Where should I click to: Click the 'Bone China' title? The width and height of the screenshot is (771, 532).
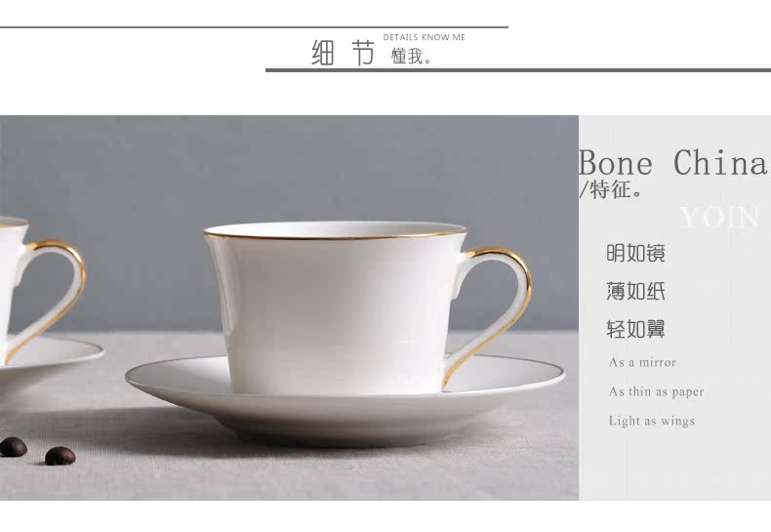pos(672,162)
